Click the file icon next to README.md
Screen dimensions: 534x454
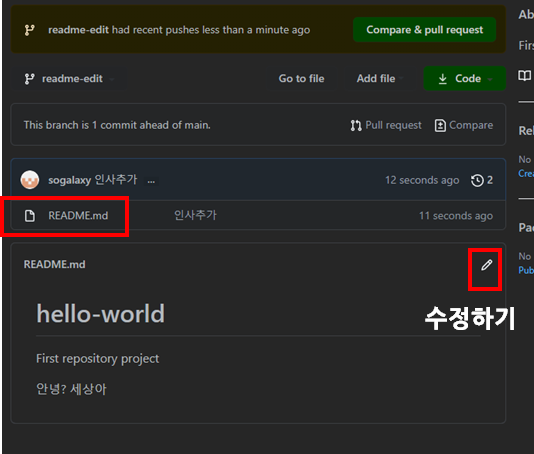coord(30,216)
